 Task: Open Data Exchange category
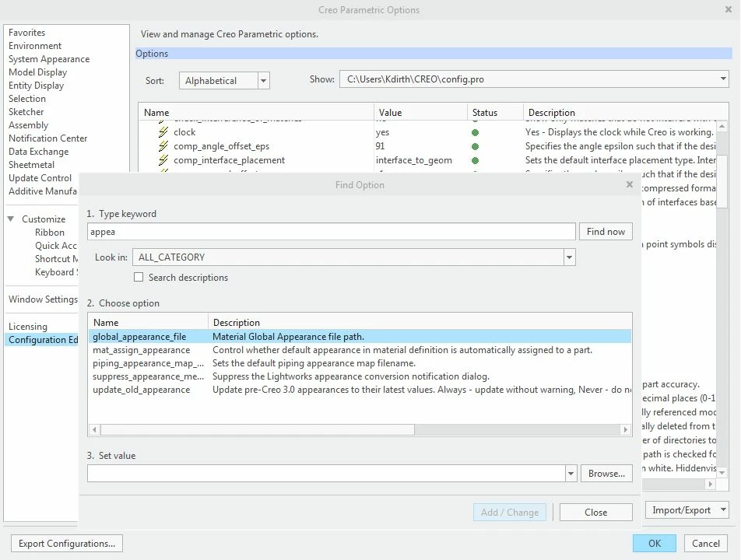(x=38, y=152)
